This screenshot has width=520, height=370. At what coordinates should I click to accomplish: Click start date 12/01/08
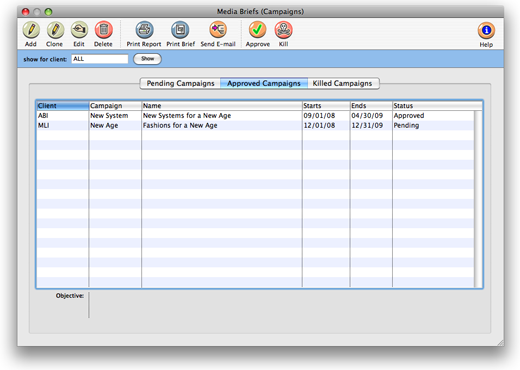point(319,125)
